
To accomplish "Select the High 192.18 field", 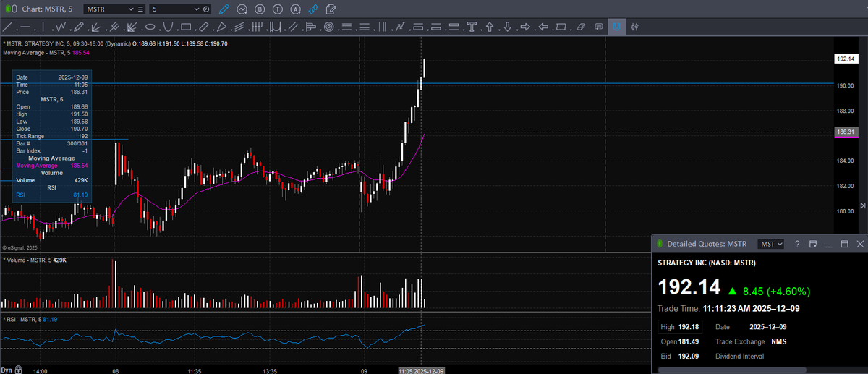I will 680,327.
